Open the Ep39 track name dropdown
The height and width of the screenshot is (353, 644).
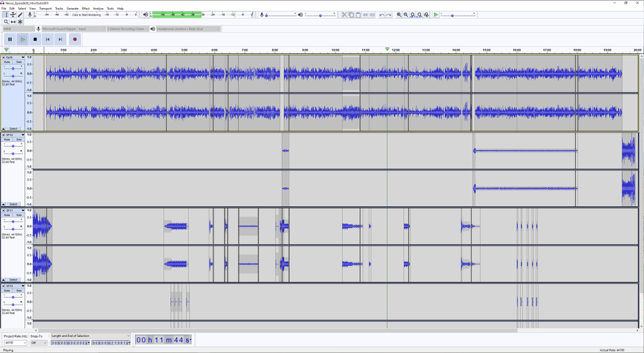(16, 57)
